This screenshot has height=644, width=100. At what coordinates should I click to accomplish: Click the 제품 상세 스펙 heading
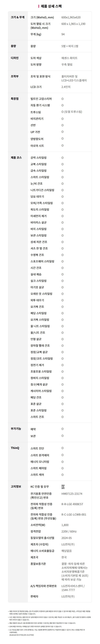pos(51,6)
